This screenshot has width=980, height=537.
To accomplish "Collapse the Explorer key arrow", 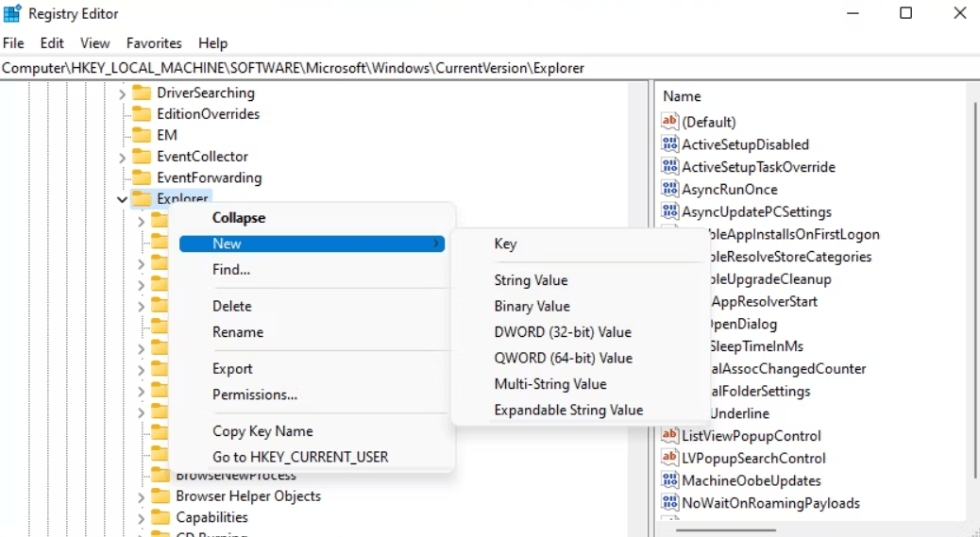I will tap(122, 199).
